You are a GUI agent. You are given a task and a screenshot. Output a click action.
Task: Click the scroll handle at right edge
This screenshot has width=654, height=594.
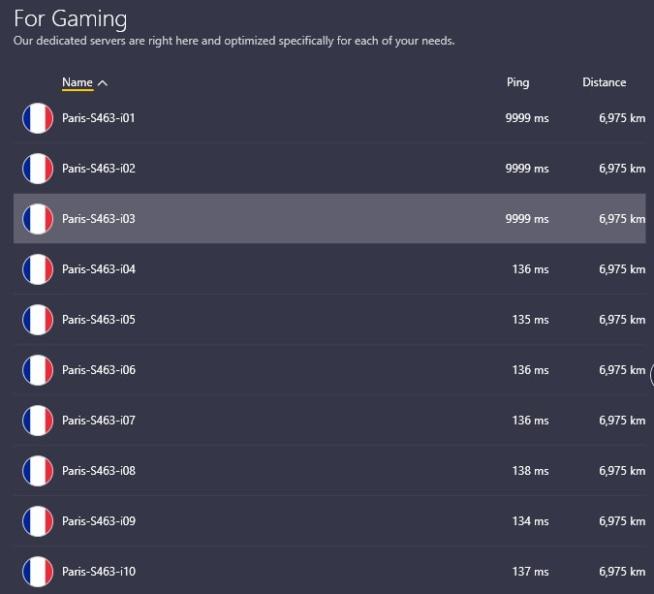tap(651, 375)
